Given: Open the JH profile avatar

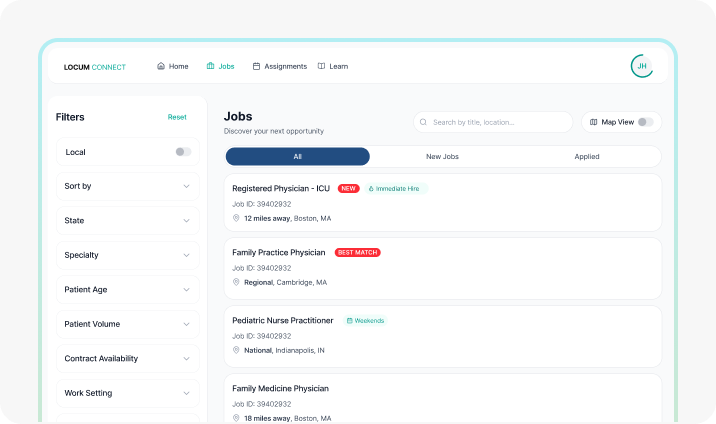Looking at the screenshot, I should 642,66.
